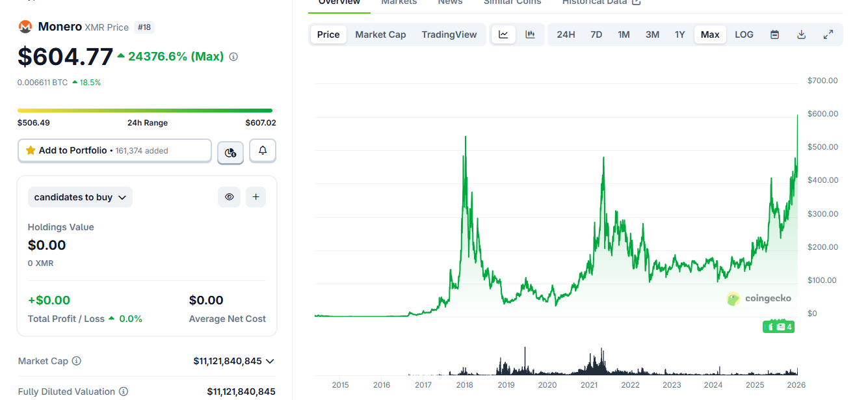Open the price change info icon
The image size is (868, 400).
point(233,57)
